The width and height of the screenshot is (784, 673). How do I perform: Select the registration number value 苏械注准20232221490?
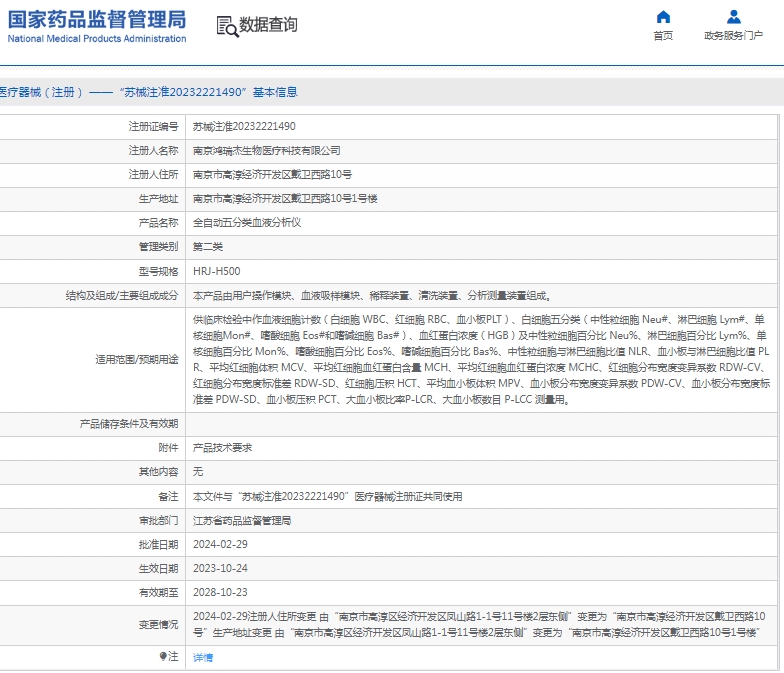point(244,127)
